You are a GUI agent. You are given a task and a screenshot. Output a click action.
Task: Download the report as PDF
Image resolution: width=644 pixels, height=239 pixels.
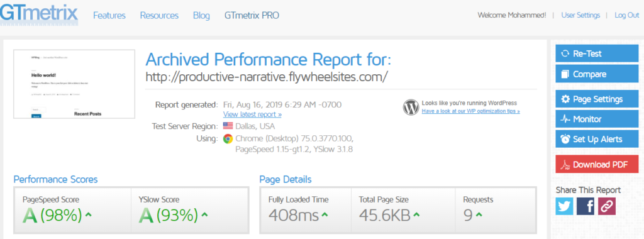[x=597, y=164]
